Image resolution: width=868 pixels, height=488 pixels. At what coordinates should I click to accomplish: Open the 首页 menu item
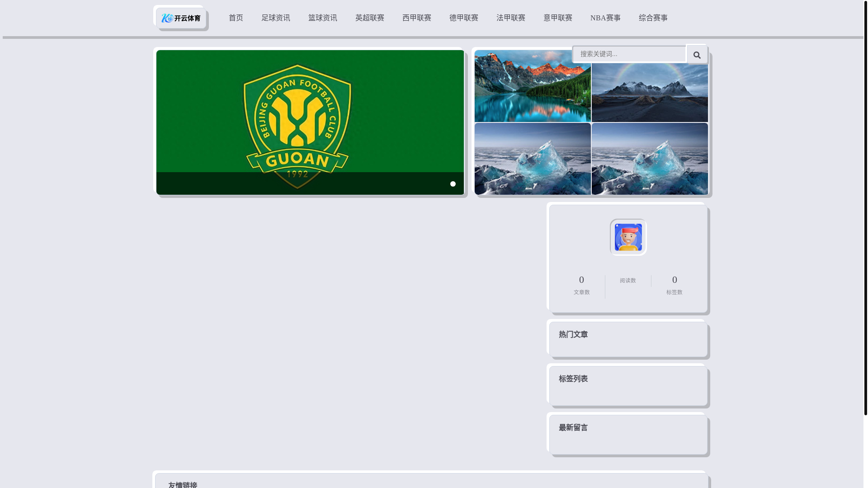click(x=236, y=18)
